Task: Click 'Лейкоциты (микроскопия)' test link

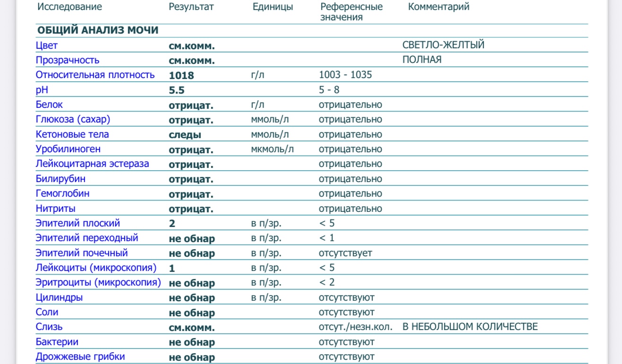Action: [x=96, y=268]
